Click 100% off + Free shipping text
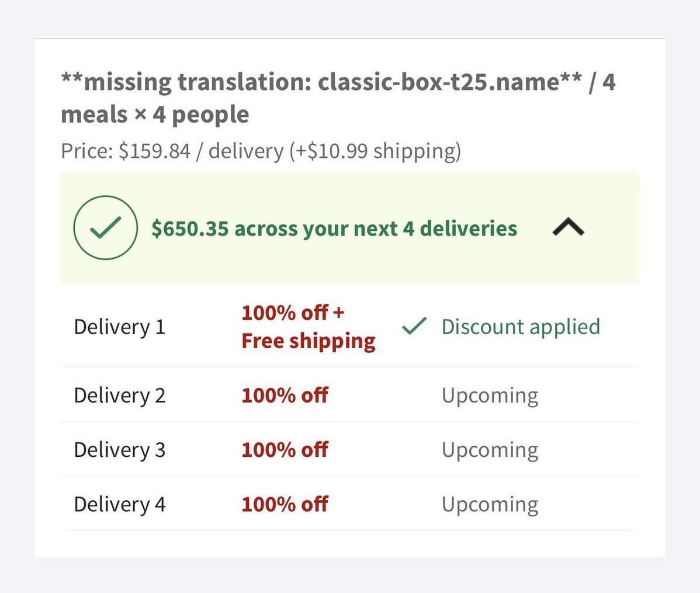The width and height of the screenshot is (700, 593). (308, 327)
